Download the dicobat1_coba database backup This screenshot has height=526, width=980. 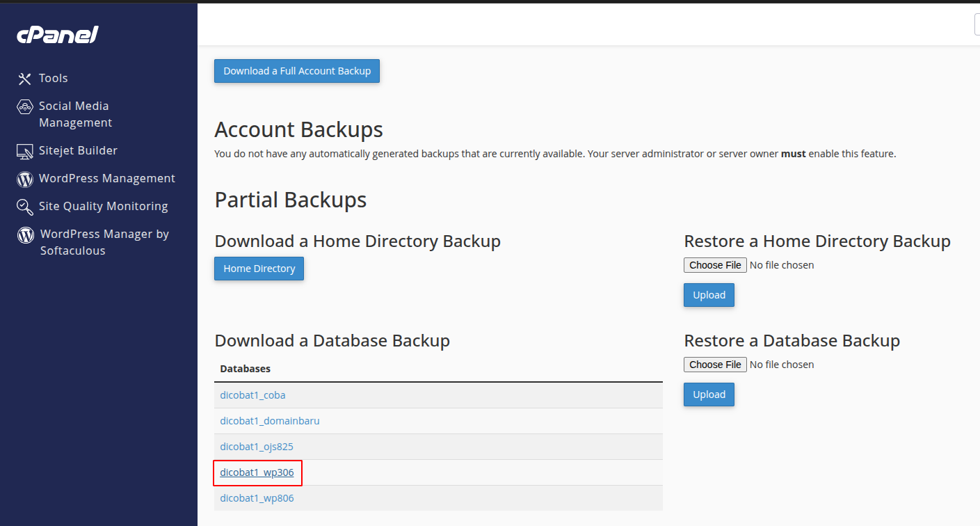pos(252,394)
